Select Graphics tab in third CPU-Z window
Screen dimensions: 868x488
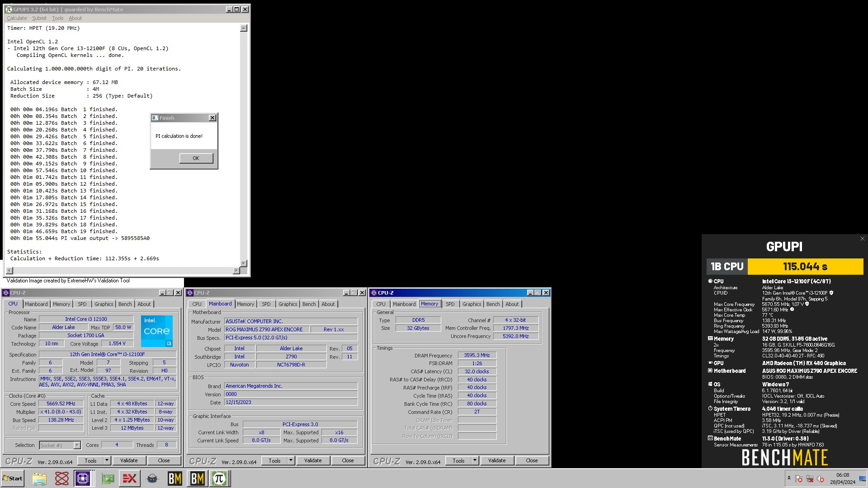pos(472,304)
